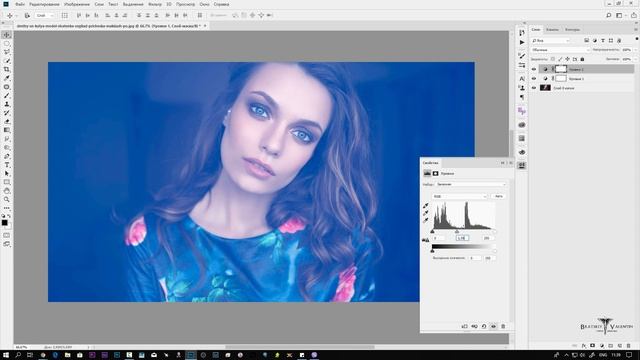Select the Brush tool
This screenshot has width=640, height=360.
(7, 96)
